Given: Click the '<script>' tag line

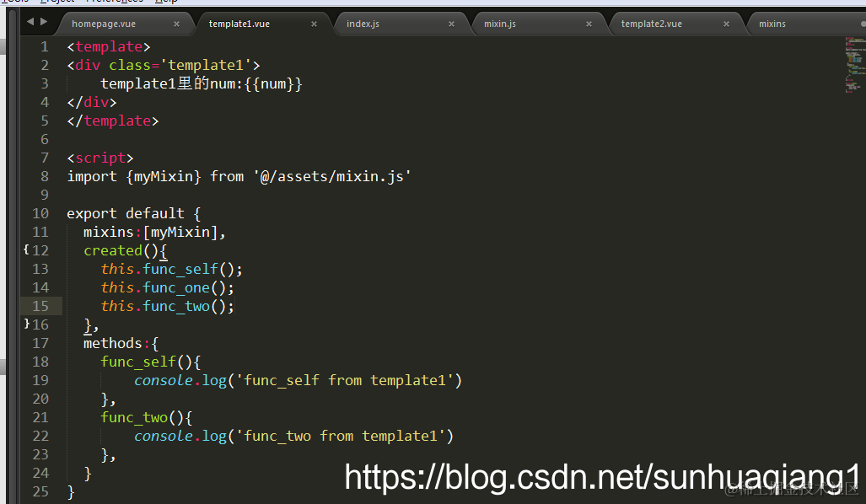Looking at the screenshot, I should tap(100, 158).
